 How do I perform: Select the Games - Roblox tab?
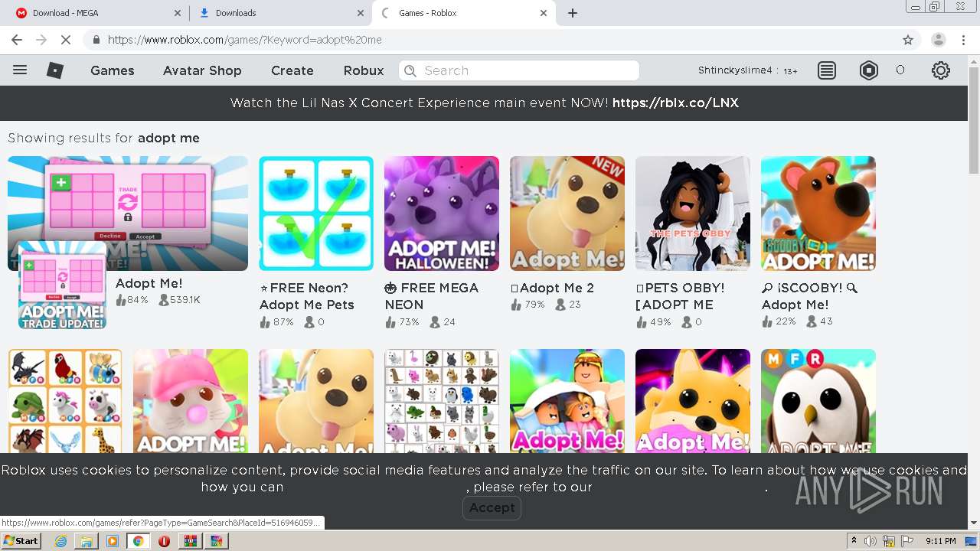pos(463,13)
